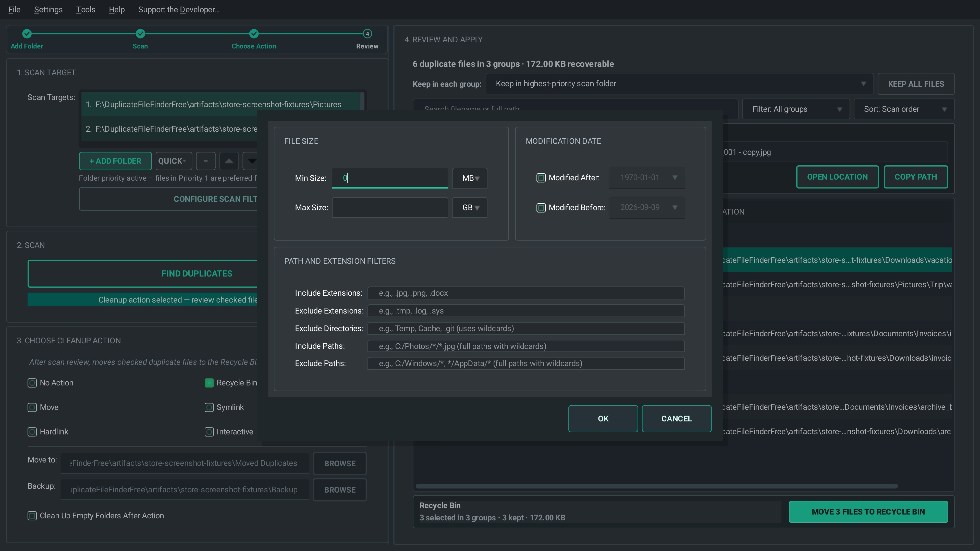Open the Settings menu

pos(48,9)
